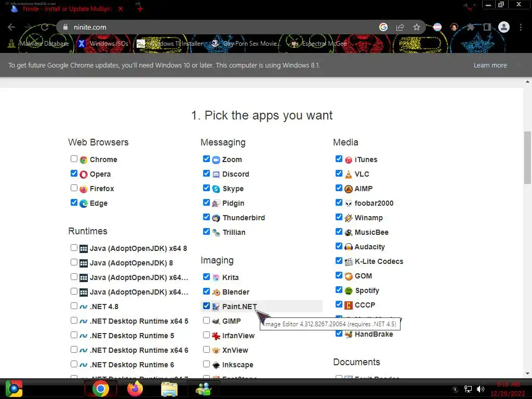
Task: Click the IrfanView red splat icon
Action: tap(216, 336)
